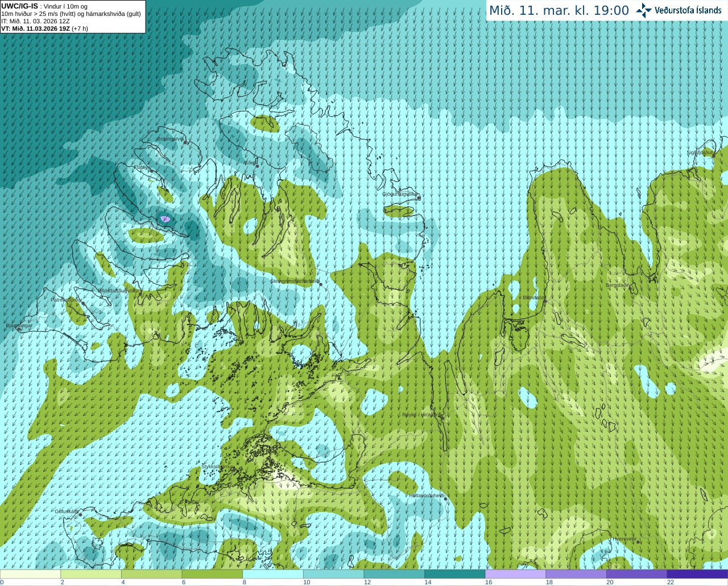Click the Gufuskálar station label

click(67, 511)
